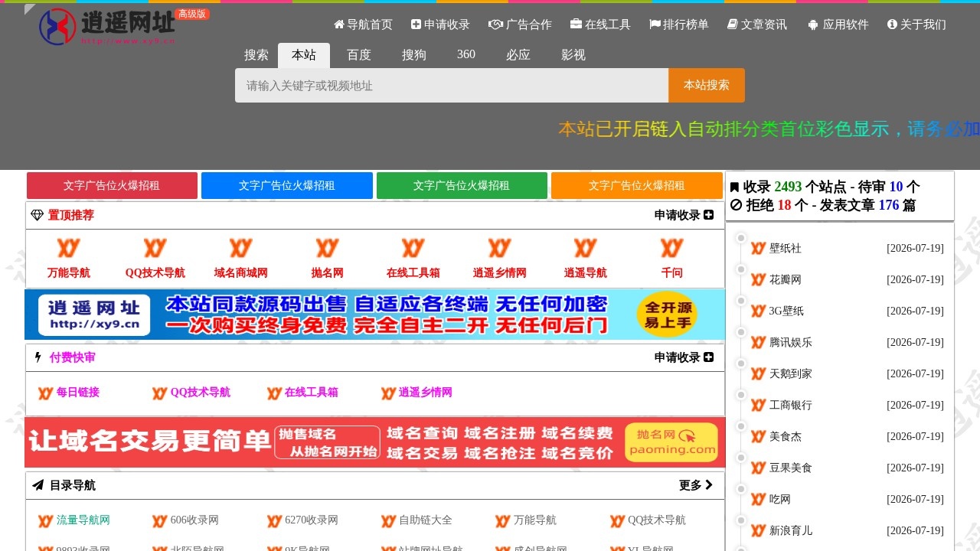Open 关于我们 in top navigation

(916, 24)
